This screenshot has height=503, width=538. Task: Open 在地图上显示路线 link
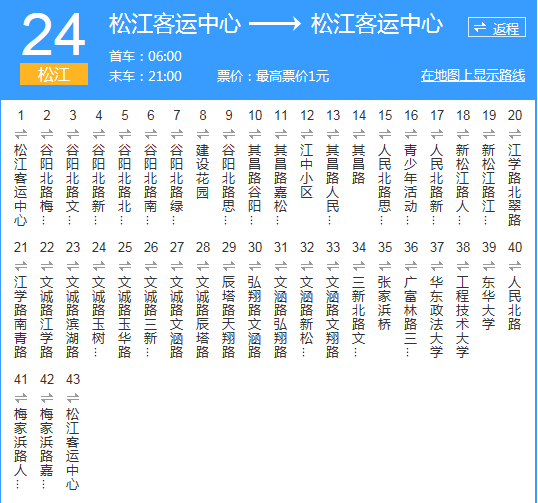[x=473, y=75]
